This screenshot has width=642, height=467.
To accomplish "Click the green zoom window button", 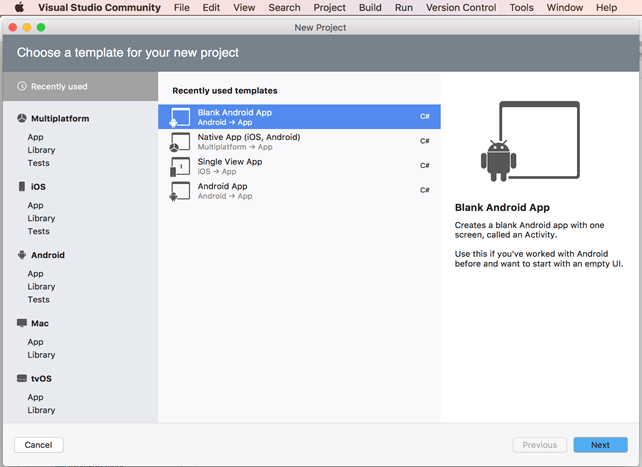I will coord(41,27).
